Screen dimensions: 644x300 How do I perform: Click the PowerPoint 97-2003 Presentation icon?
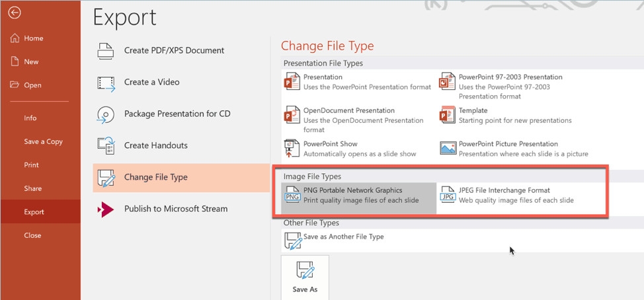tap(447, 81)
